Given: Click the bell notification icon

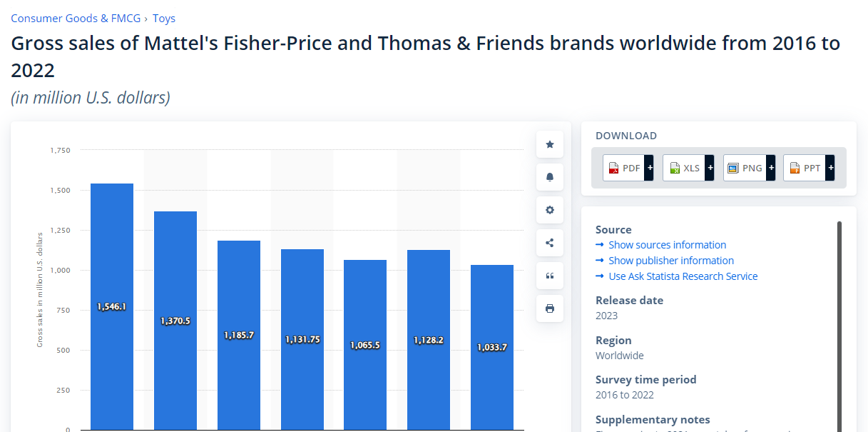Looking at the screenshot, I should [x=550, y=177].
